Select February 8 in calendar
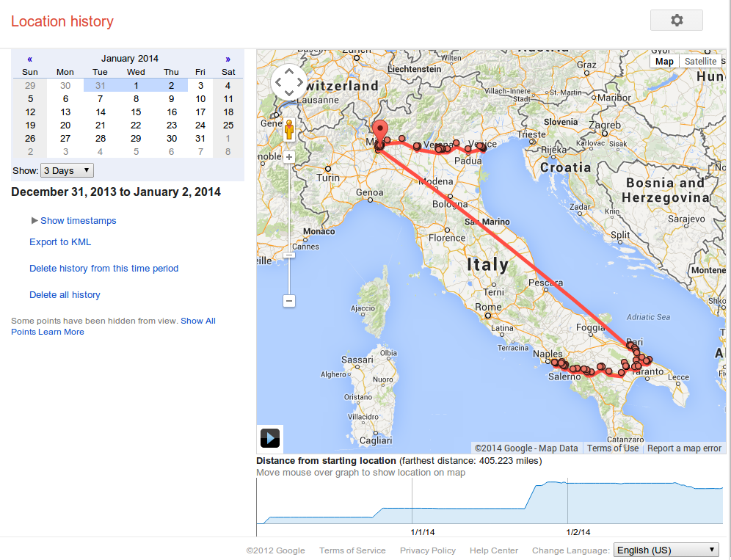Image resolution: width=731 pixels, height=560 pixels. (x=228, y=151)
